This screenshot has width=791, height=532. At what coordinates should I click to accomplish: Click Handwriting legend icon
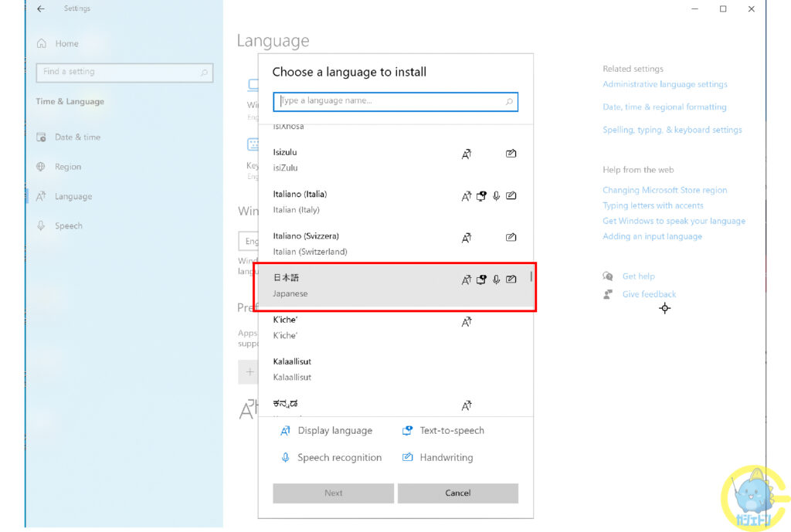point(407,457)
